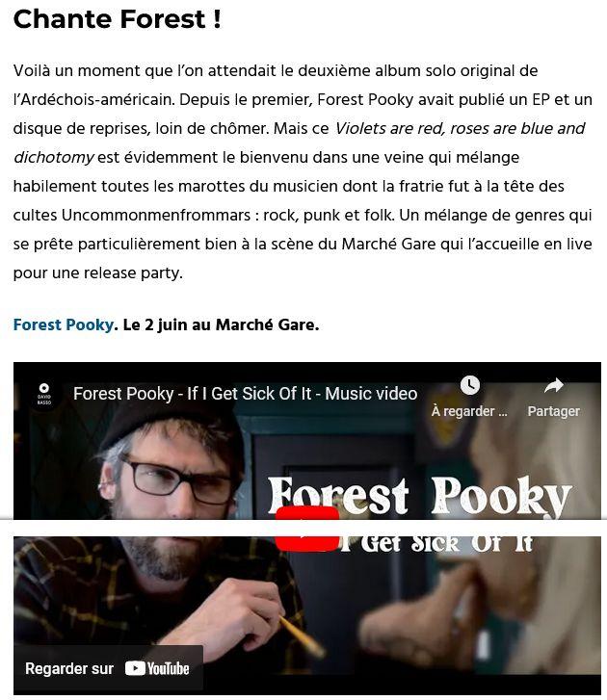
Task: Click the man's glasses in the thumbnail
Action: coord(175,481)
